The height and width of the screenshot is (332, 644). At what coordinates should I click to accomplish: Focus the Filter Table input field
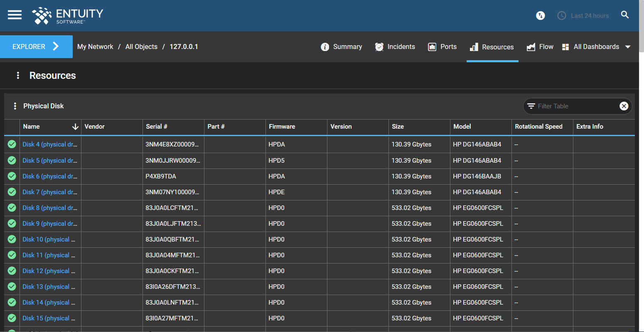click(x=577, y=106)
